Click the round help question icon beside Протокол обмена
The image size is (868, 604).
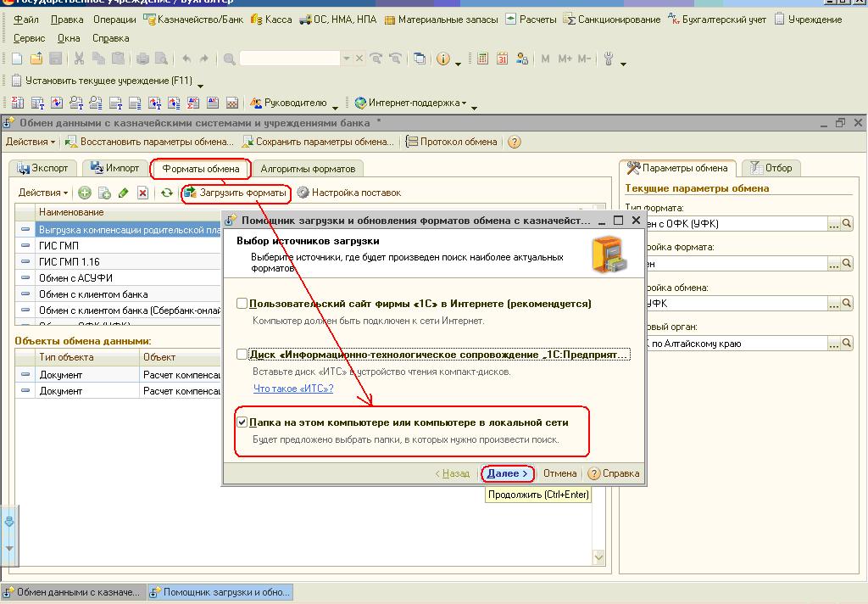pos(514,142)
